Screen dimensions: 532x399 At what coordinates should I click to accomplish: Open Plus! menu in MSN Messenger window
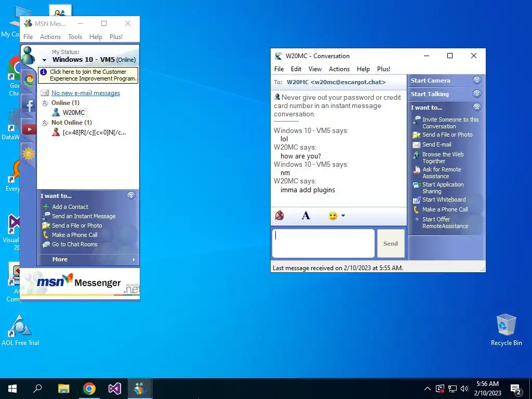pyautogui.click(x=116, y=37)
